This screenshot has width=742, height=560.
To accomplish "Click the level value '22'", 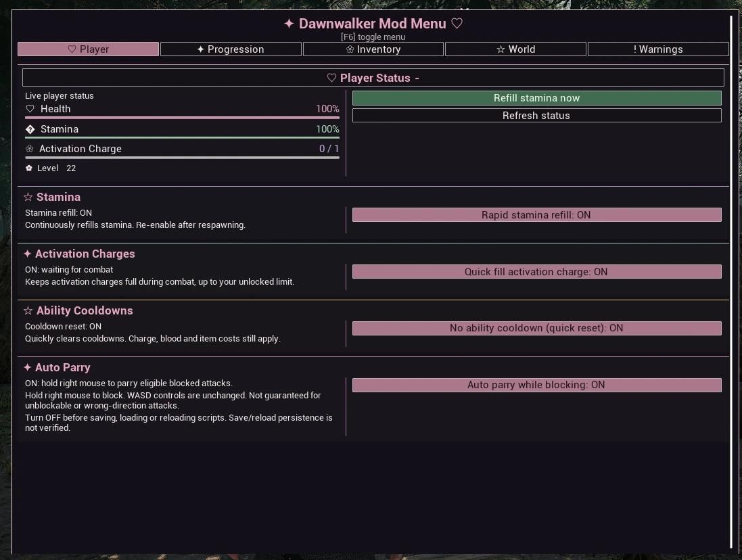I will click(x=71, y=168).
